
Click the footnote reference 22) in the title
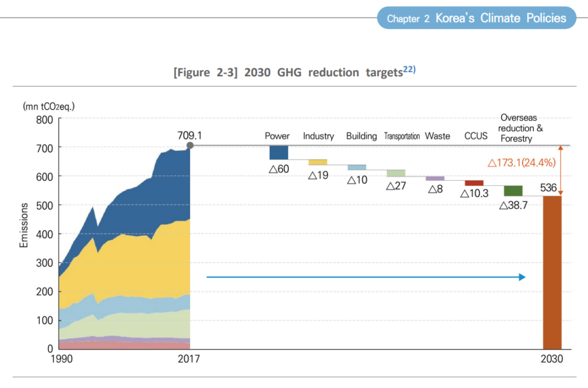409,69
